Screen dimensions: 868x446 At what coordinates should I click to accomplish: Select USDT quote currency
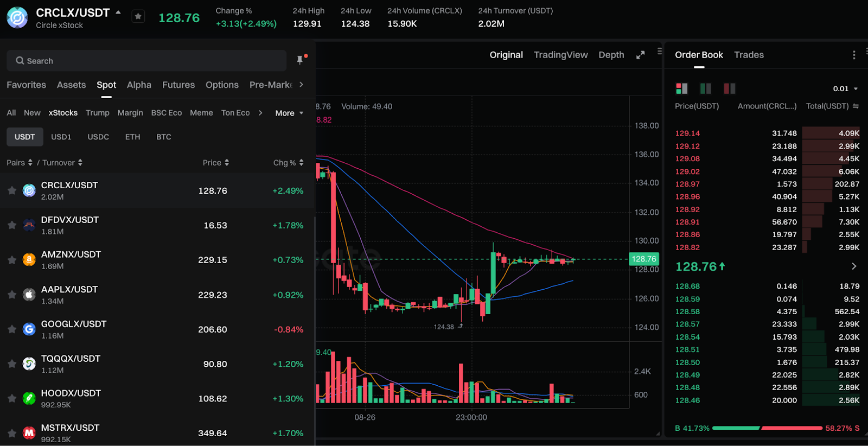25,137
